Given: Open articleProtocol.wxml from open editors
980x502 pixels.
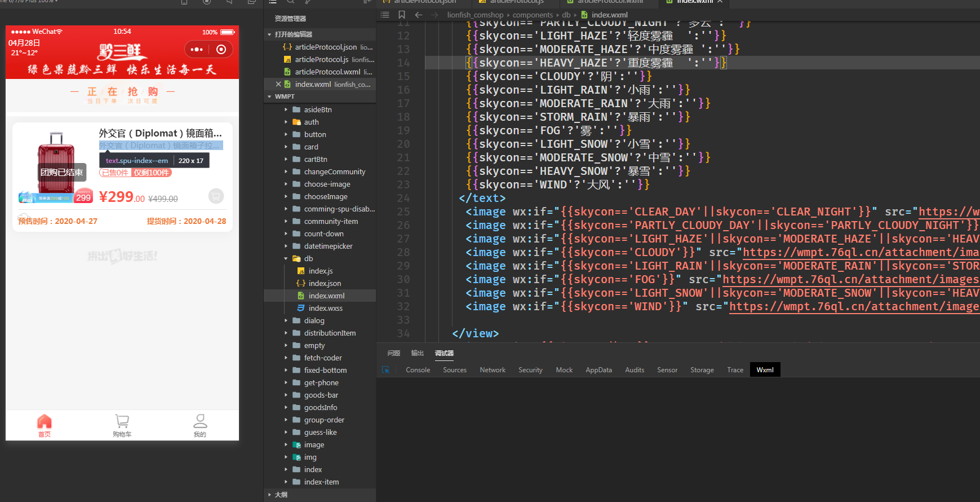Looking at the screenshot, I should 327,72.
